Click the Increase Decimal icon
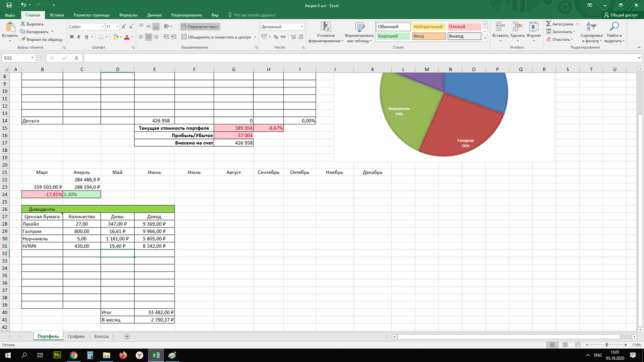 (292, 37)
